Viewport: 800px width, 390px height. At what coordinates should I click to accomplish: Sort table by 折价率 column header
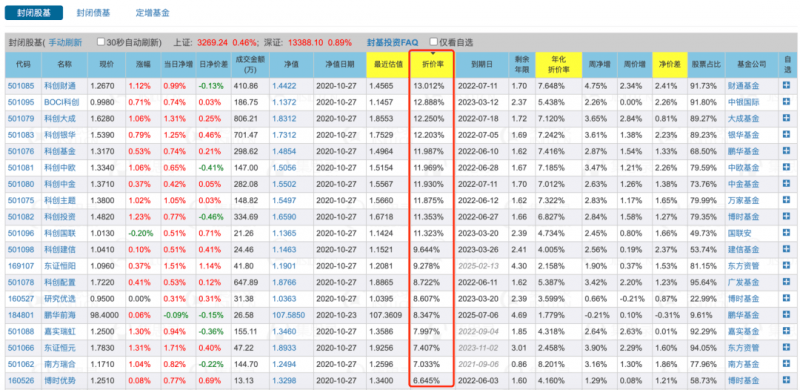(432, 65)
